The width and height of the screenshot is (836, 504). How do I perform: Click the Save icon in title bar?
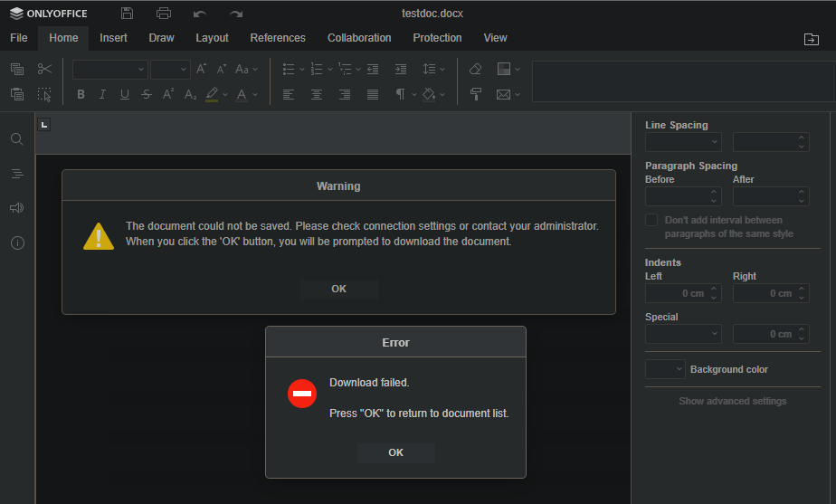click(127, 14)
